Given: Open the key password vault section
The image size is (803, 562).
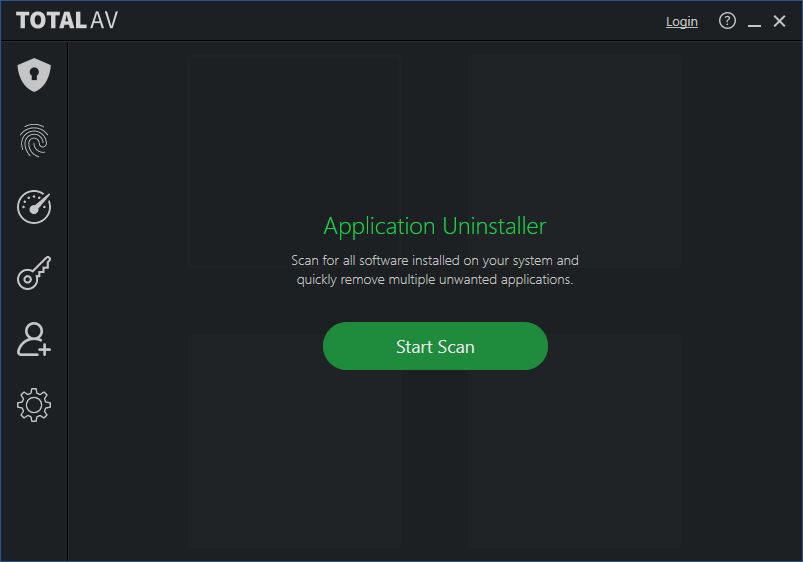Looking at the screenshot, I should 34,273.
